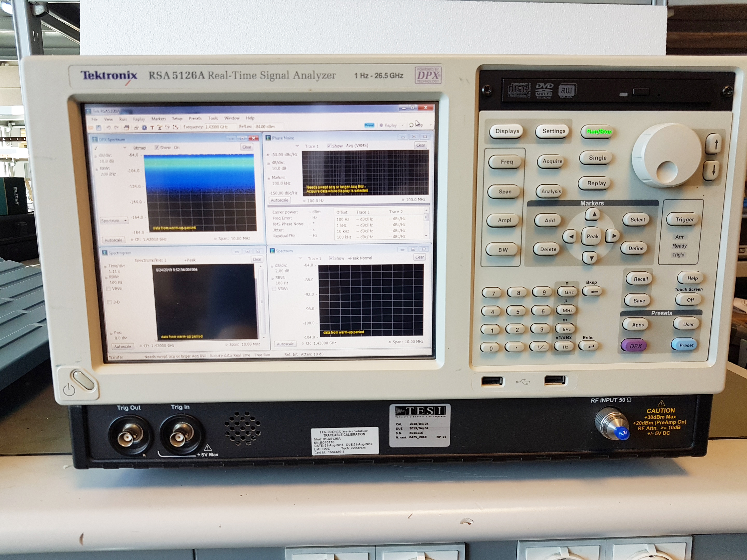Image resolution: width=747 pixels, height=560 pixels.
Task: Open the Setup menu
Action: [x=177, y=119]
